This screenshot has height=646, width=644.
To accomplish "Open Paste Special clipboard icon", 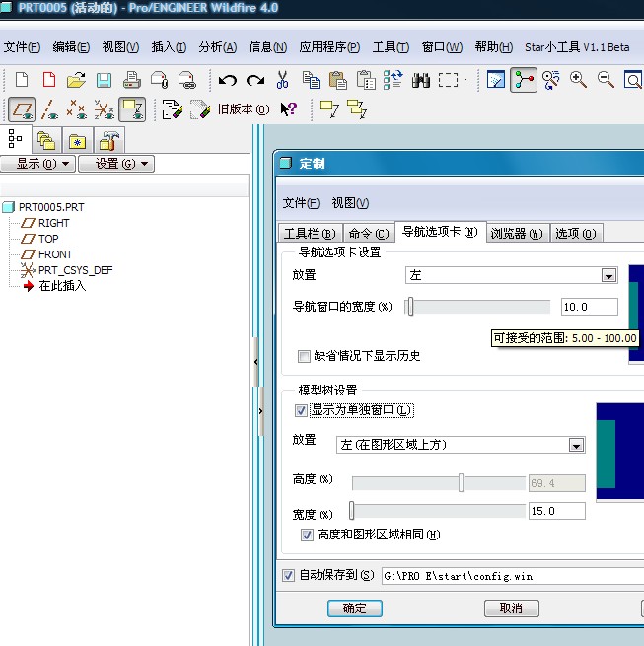I will click(x=366, y=80).
